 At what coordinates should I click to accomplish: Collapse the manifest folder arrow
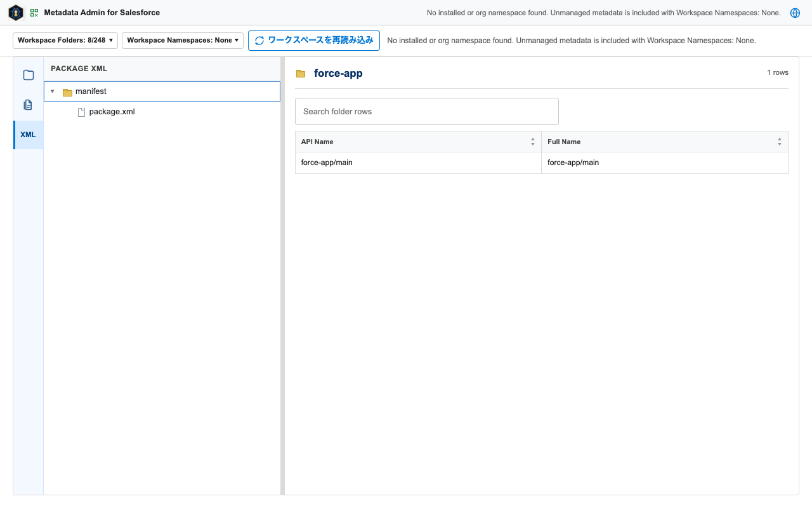[53, 91]
